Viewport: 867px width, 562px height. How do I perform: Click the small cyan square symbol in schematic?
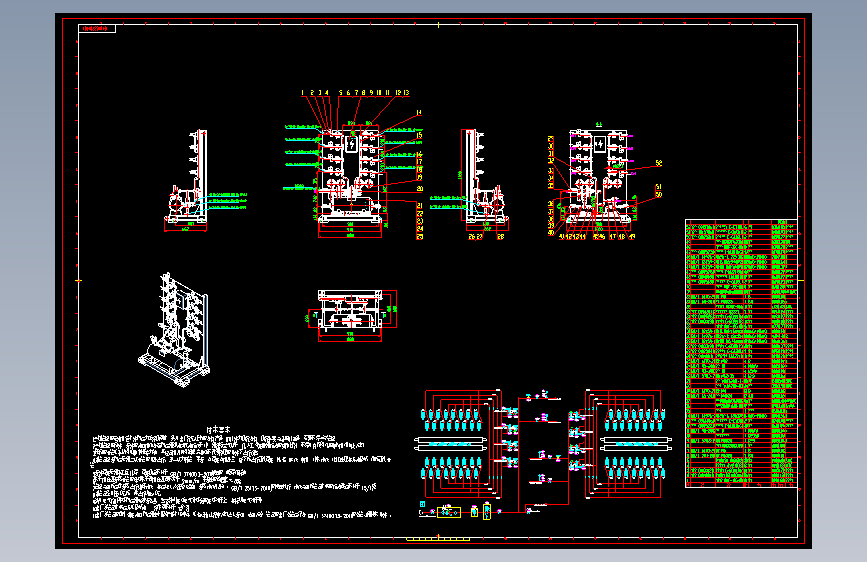(422, 504)
